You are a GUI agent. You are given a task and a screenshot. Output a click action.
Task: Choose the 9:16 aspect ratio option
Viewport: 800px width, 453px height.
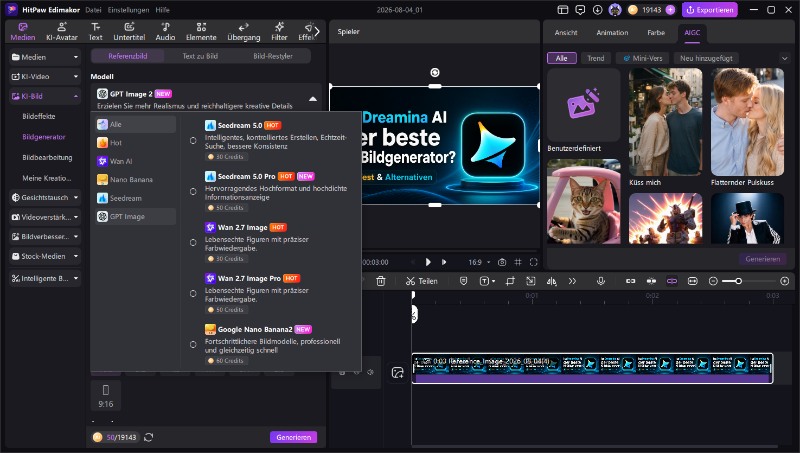coord(106,396)
